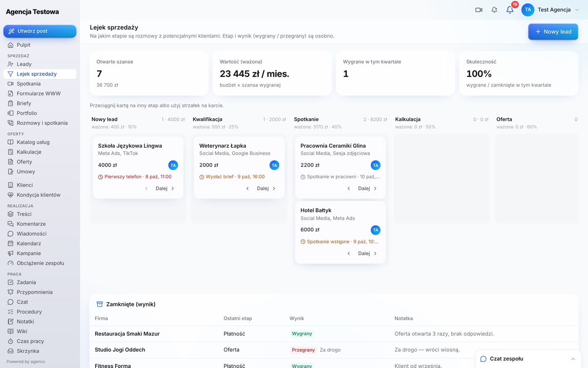Click the Rozmowy i spotkania phone icon
Viewport: 588px width, 368px height.
point(11,123)
